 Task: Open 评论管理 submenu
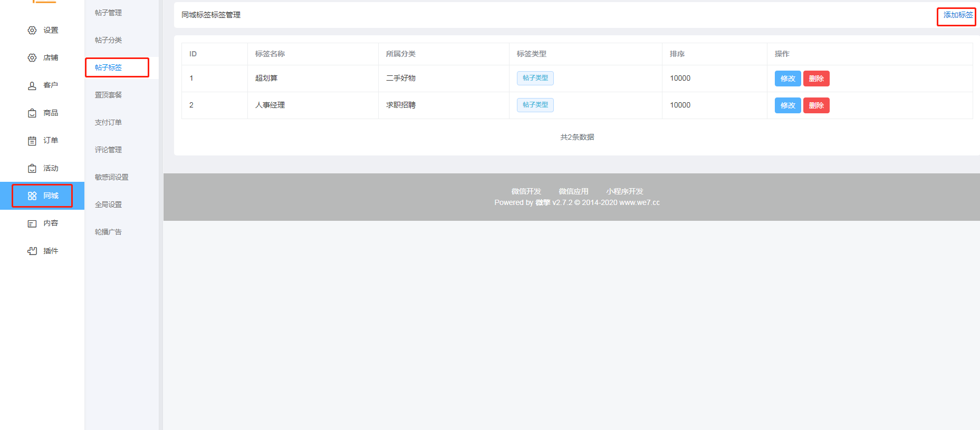click(108, 150)
